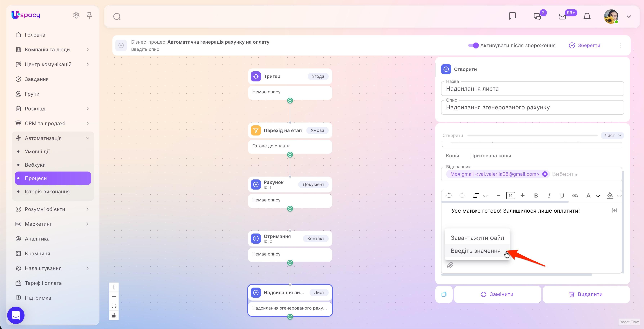Click the search magnifier icon

(117, 17)
